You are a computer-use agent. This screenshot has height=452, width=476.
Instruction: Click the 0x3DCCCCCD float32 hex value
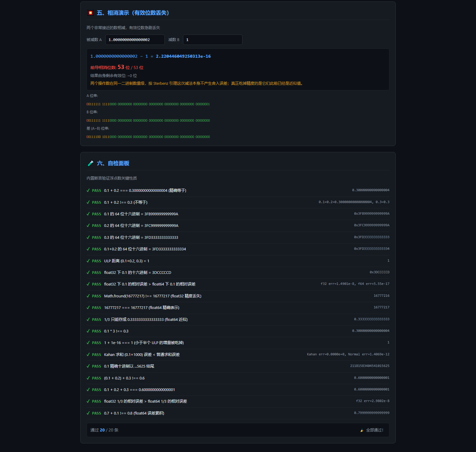379,272
